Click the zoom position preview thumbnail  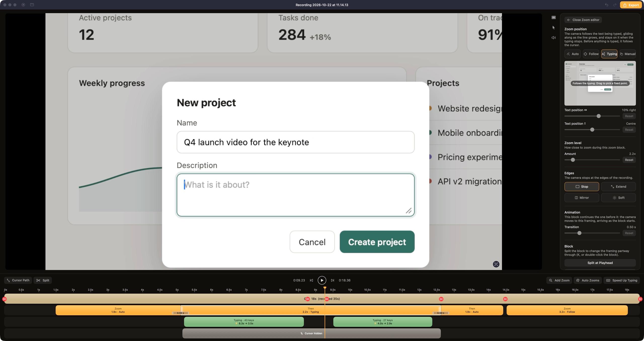coord(600,83)
